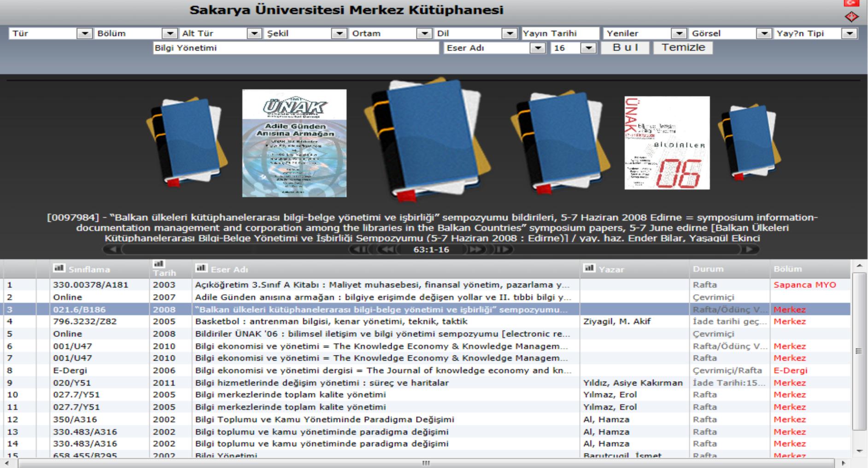Click the chart icon above Tarih header
868x468 pixels.
pos(159,263)
